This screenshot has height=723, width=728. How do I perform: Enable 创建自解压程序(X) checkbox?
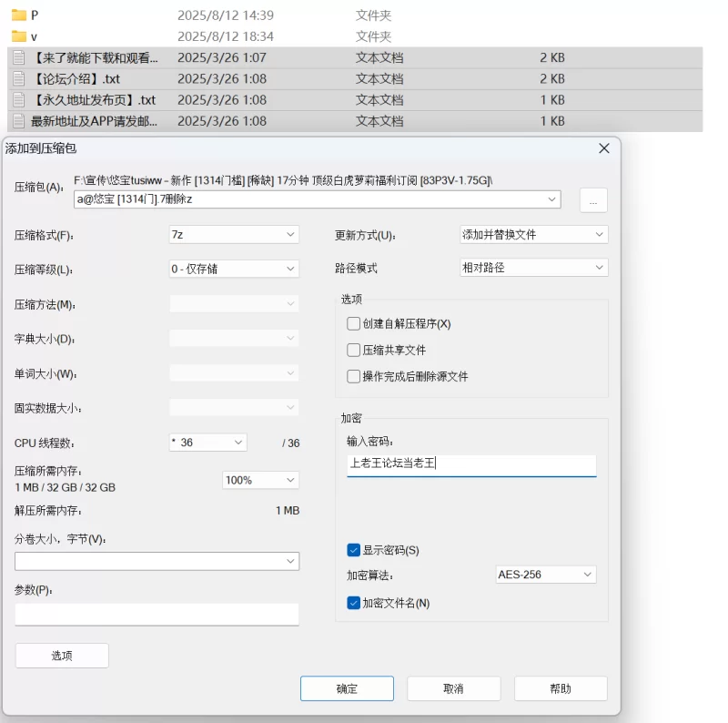(353, 323)
